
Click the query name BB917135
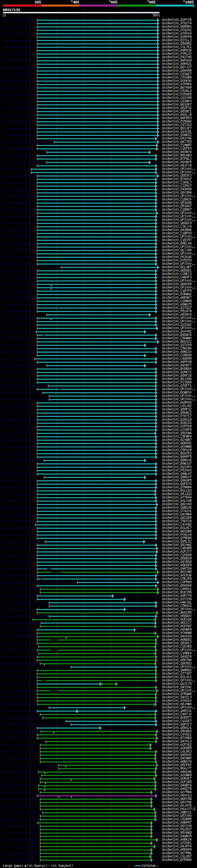pyautogui.click(x=11, y=10)
